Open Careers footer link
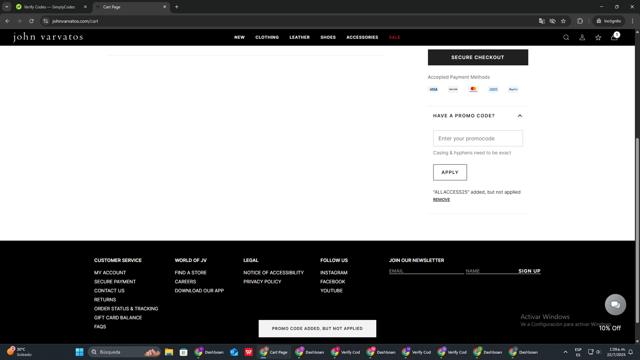The image size is (640, 360). pyautogui.click(x=185, y=282)
